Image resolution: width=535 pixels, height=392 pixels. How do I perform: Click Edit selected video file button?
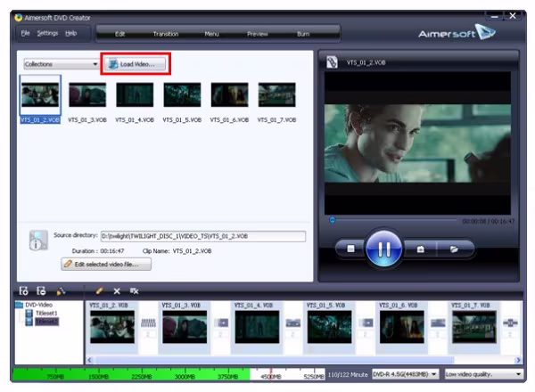pyautogui.click(x=106, y=265)
